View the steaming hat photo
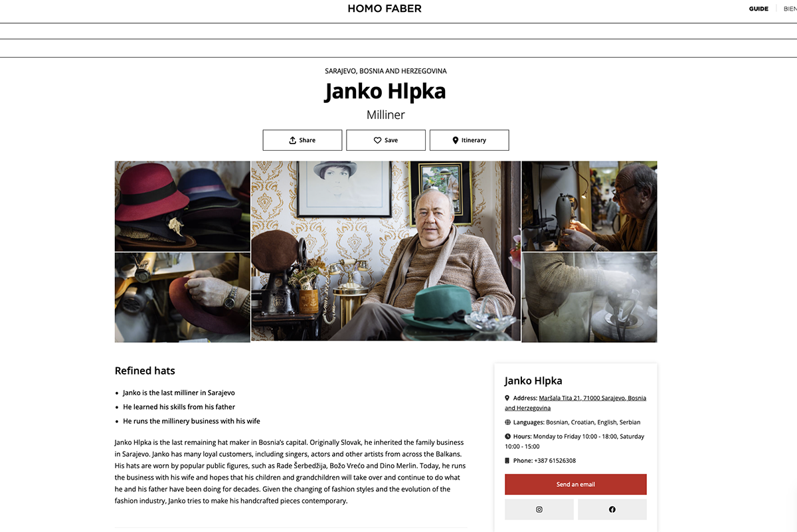 click(x=589, y=298)
